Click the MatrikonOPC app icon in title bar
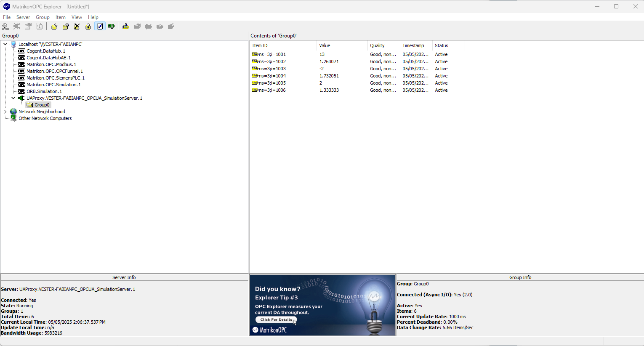 point(6,6)
